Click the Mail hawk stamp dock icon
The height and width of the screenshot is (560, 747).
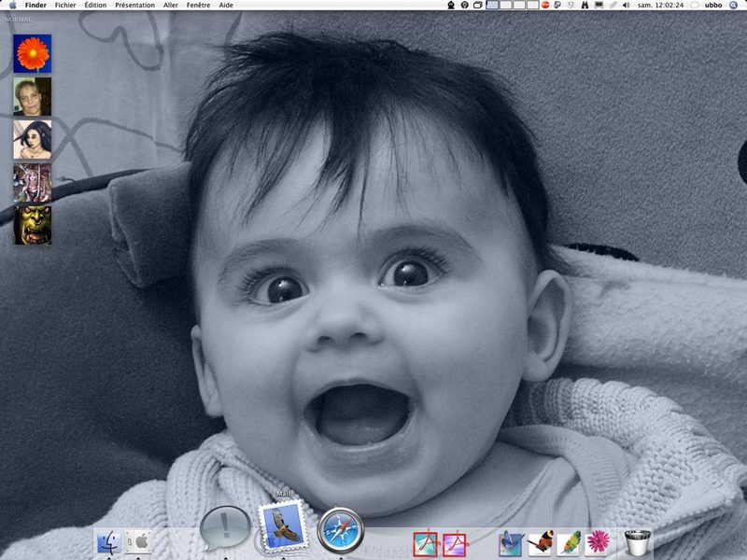(x=283, y=527)
